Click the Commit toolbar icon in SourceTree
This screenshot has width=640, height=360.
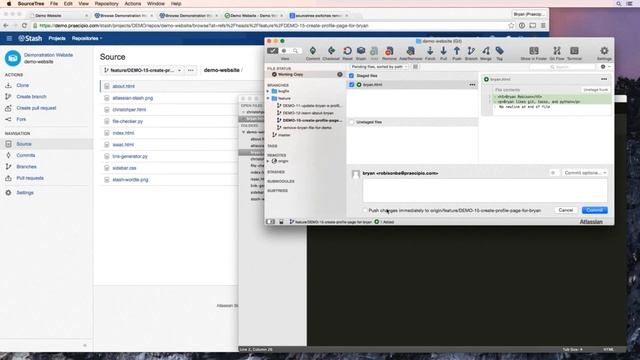pyautogui.click(x=313, y=51)
